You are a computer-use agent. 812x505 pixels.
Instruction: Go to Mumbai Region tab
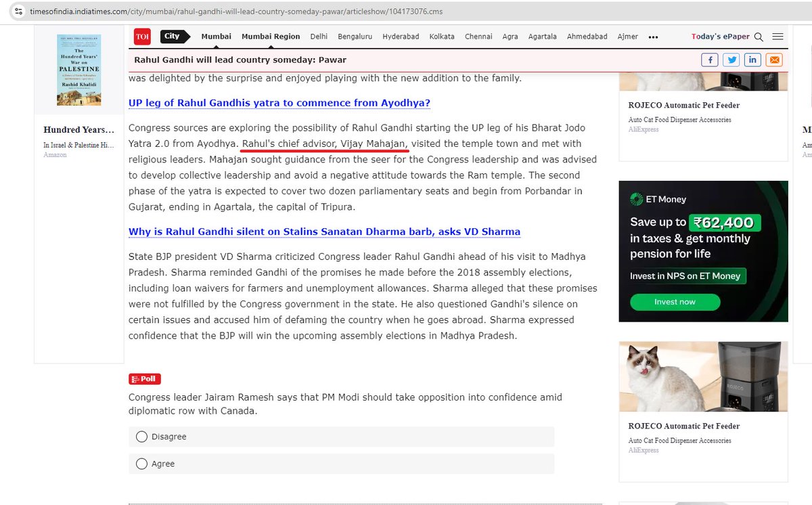271,37
